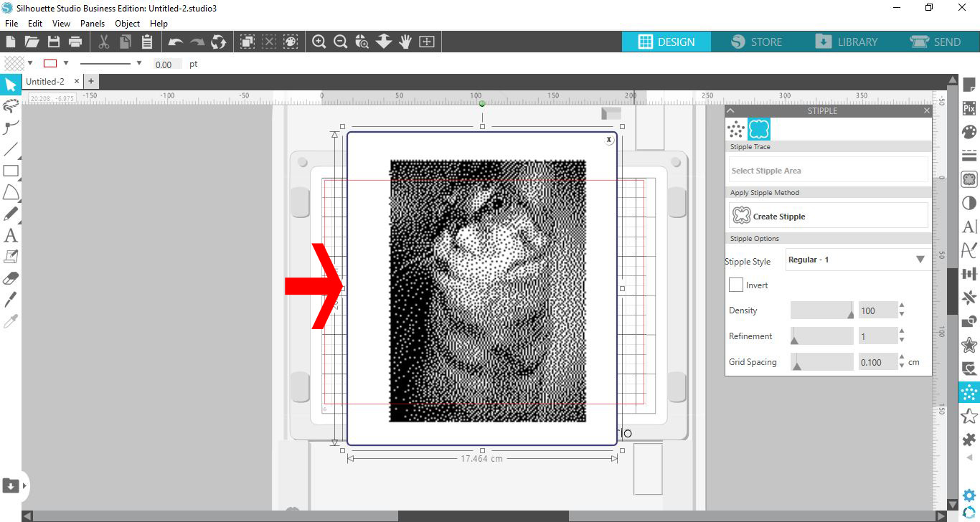This screenshot has height=522, width=980.
Task: Select the Rectangle drawing tool
Action: click(11, 171)
